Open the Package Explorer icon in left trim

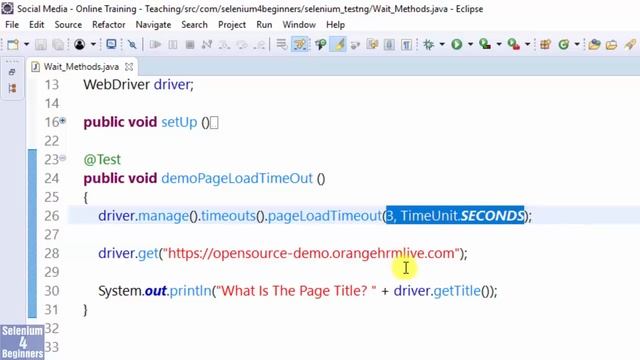coord(12,88)
